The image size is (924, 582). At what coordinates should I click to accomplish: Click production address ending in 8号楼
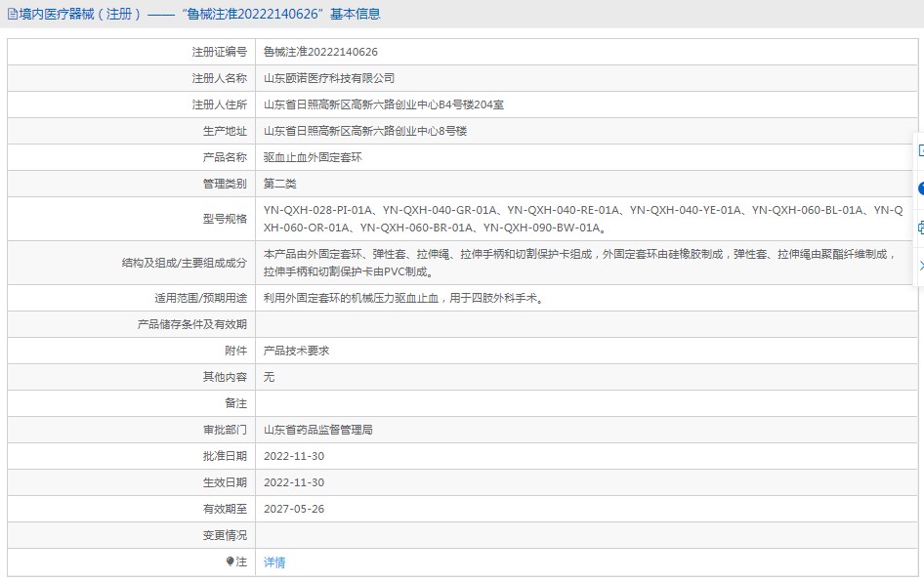coord(365,131)
